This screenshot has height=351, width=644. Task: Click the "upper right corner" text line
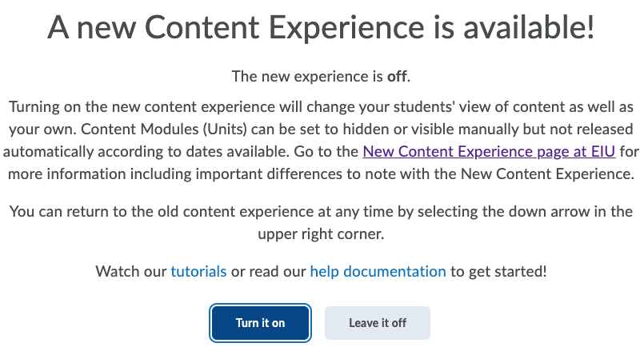322,233
